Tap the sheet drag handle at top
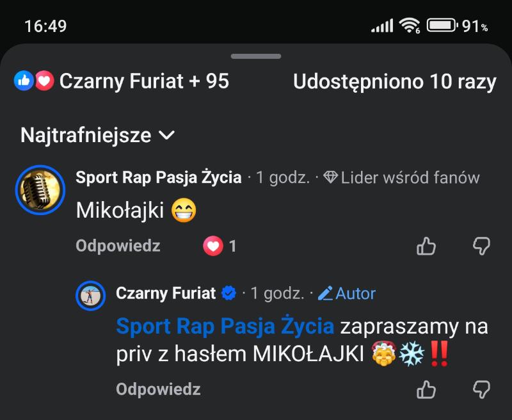This screenshot has height=420, width=512. (x=256, y=57)
